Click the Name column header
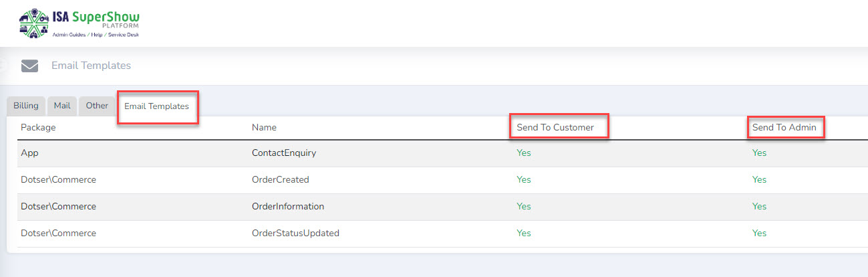 264,127
